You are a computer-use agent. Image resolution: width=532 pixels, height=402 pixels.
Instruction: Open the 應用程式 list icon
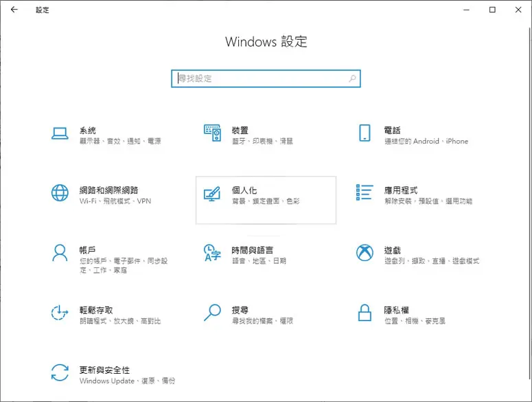[365, 192]
